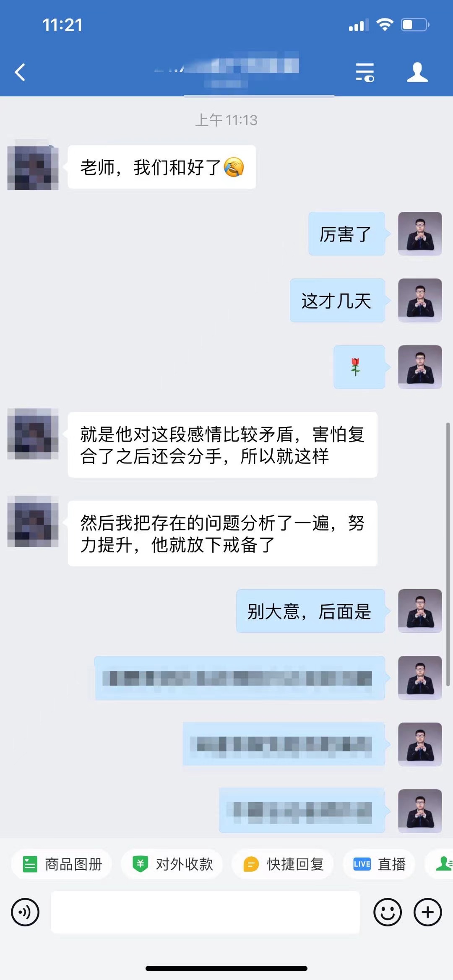Start 直播 live broadcast shortcut
The height and width of the screenshot is (980, 453).
click(379, 864)
